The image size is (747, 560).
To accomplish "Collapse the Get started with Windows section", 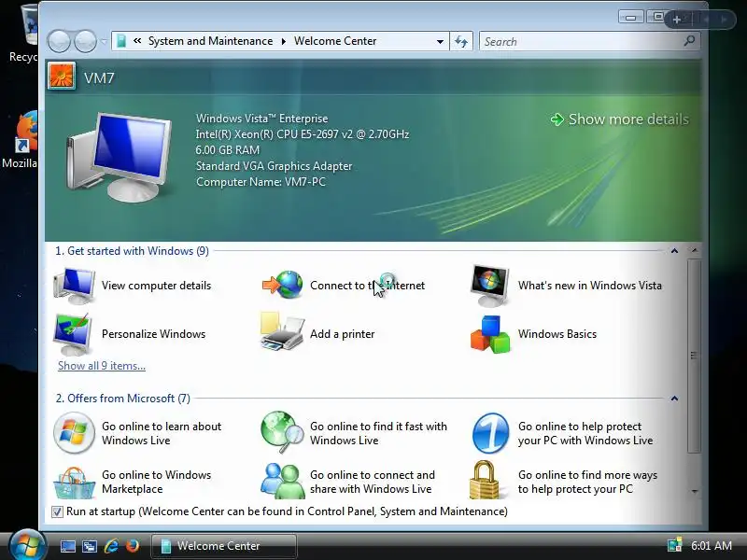I will coord(674,250).
